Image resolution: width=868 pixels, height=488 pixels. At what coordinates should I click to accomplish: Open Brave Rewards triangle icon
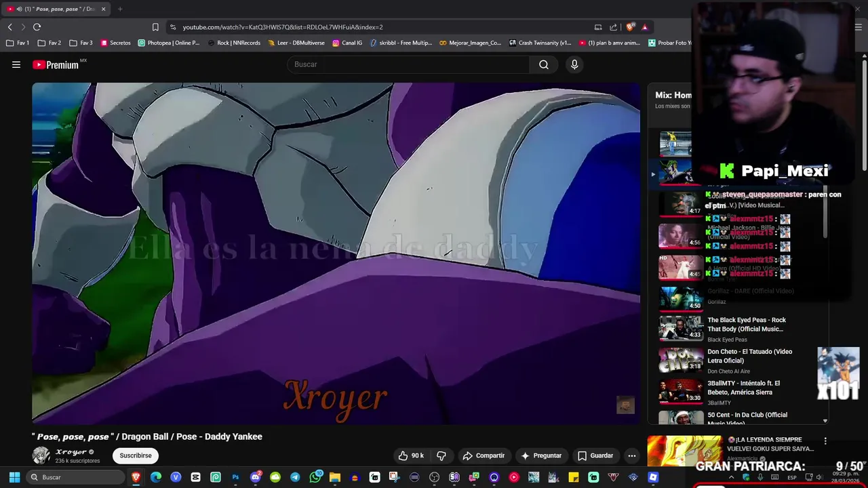(x=645, y=27)
